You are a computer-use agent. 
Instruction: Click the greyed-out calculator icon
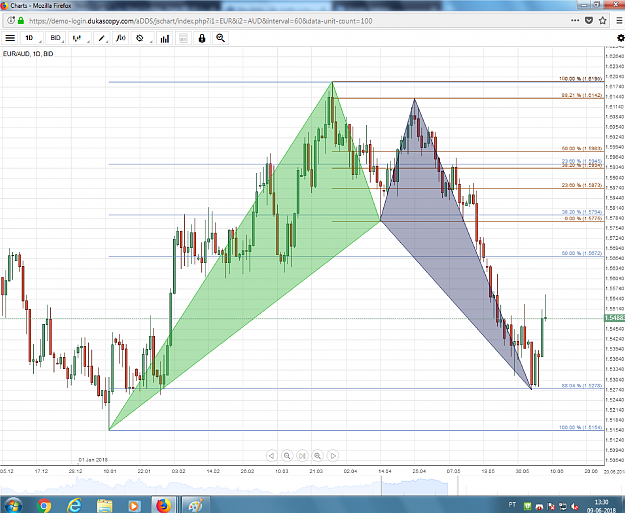click(183, 38)
